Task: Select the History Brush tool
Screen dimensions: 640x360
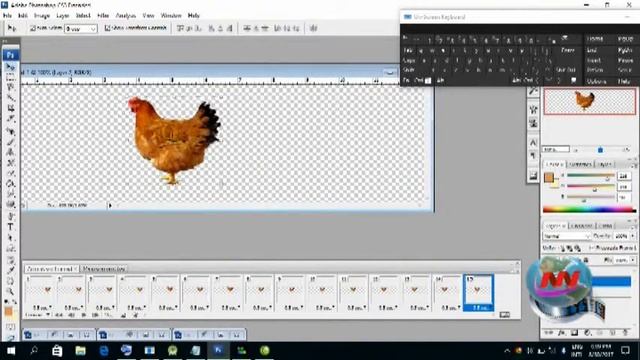Action: pyautogui.click(x=11, y=163)
